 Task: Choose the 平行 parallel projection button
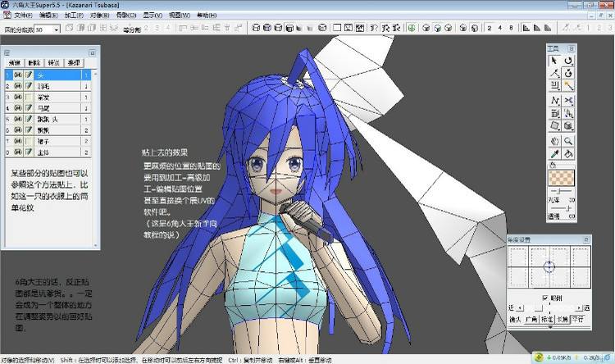pyautogui.click(x=578, y=320)
